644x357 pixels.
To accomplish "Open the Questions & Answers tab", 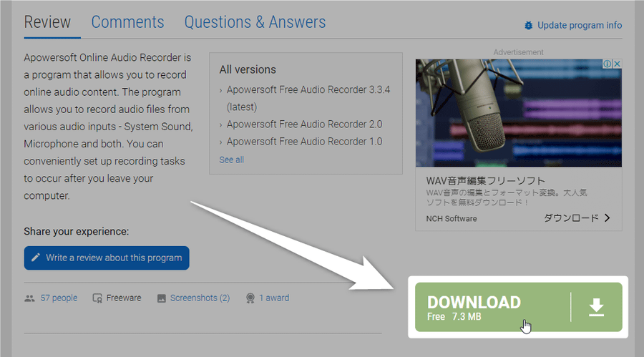I will pos(255,22).
